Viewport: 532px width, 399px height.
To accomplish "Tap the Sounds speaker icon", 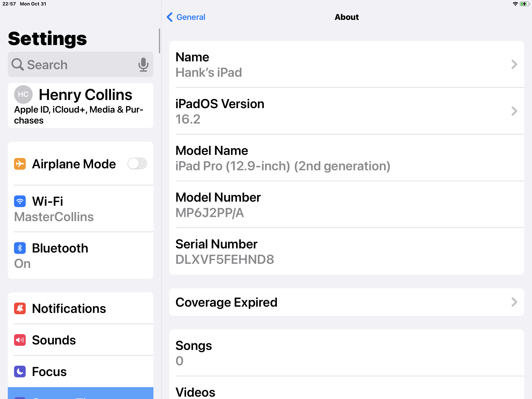I will pos(20,340).
